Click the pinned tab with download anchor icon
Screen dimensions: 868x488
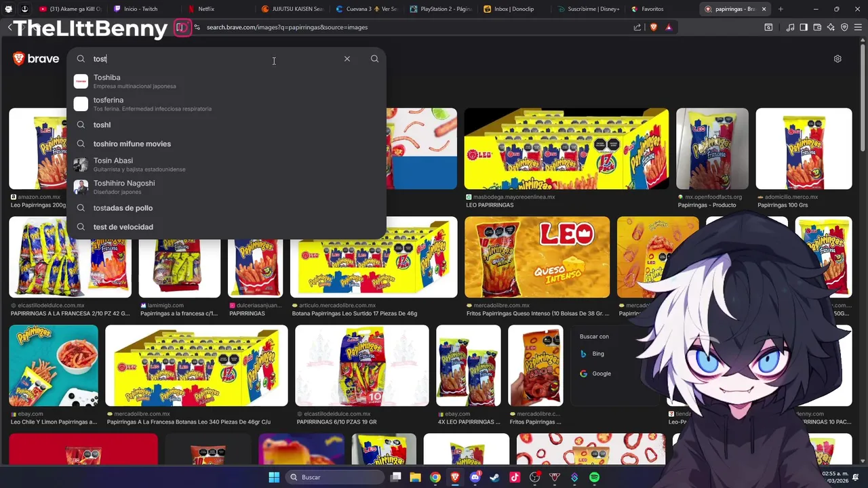[24, 9]
